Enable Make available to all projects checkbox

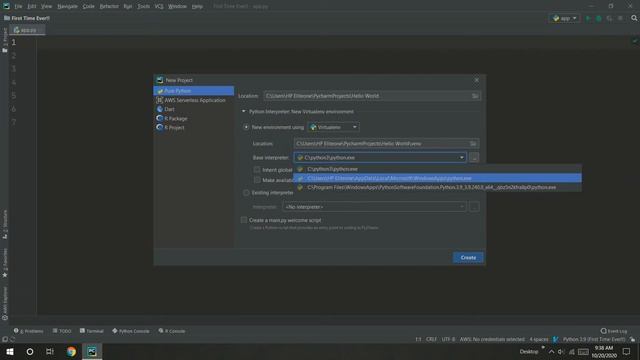click(x=257, y=180)
